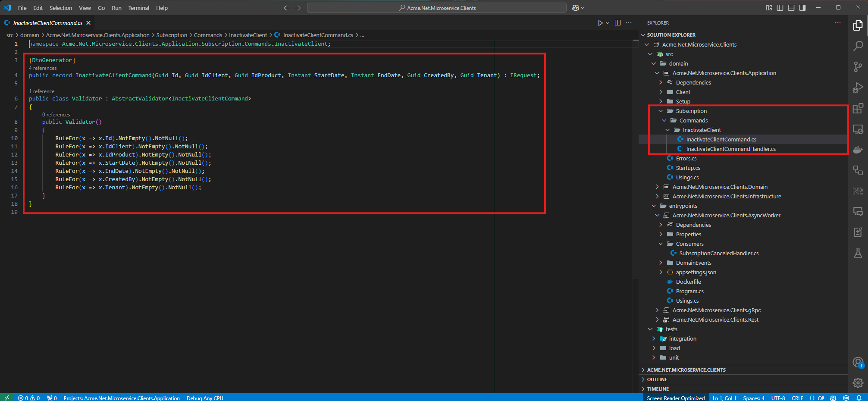Click InactivateClient in the breadcrumb path
This screenshot has width=868, height=401.
(x=248, y=35)
